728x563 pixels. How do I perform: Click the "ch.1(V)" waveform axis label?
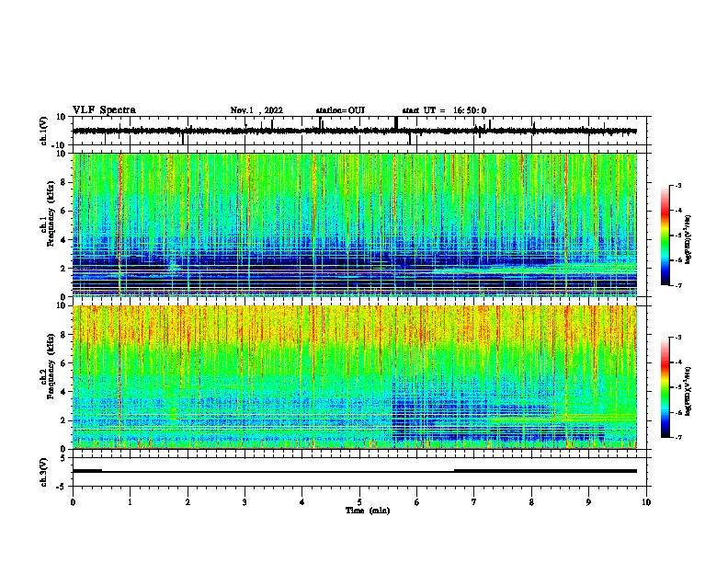[x=44, y=131]
